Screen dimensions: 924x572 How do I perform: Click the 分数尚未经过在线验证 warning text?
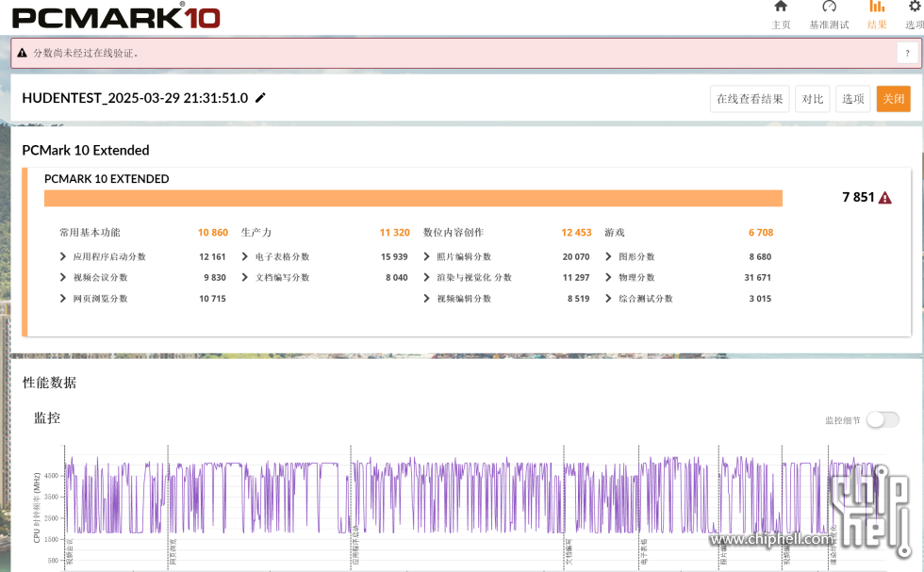86,53
